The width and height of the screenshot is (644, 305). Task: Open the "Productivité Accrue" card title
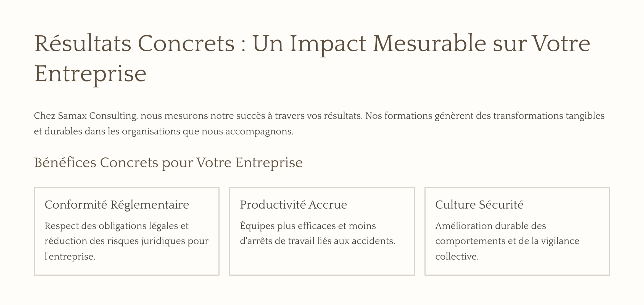pyautogui.click(x=293, y=205)
